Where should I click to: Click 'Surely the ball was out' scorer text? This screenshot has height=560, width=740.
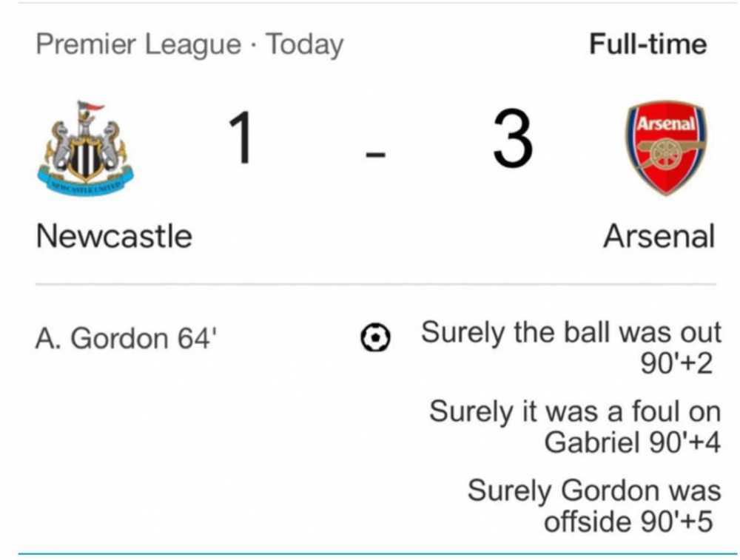pos(571,333)
